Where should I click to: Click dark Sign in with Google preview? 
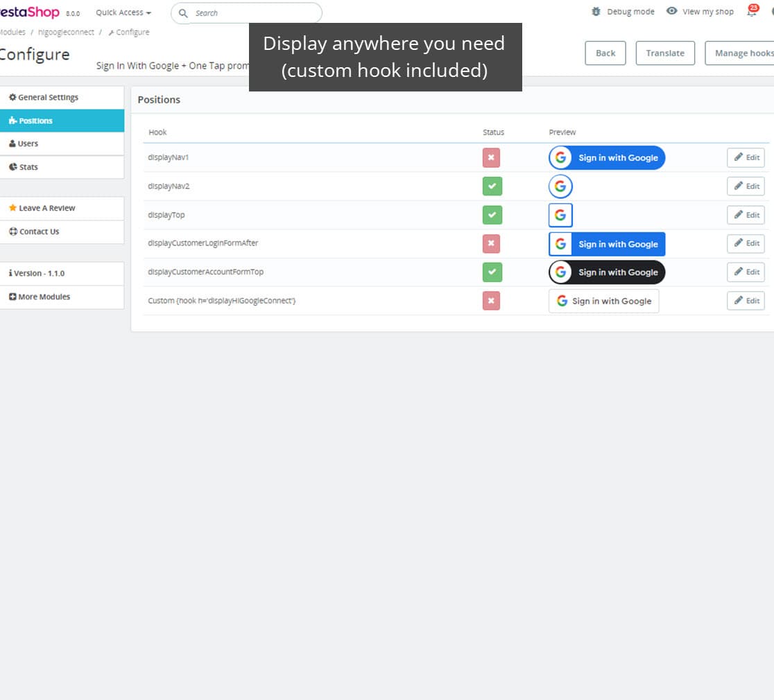click(x=607, y=272)
